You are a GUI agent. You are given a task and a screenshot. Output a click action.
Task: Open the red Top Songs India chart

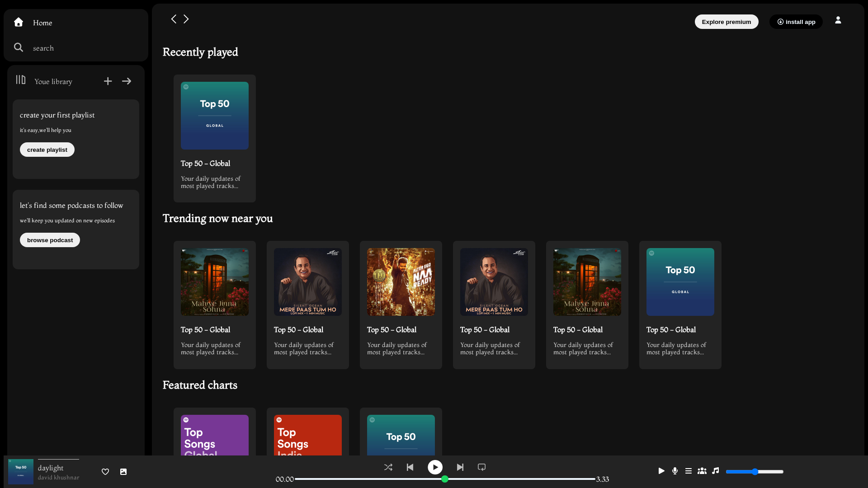coord(308,435)
